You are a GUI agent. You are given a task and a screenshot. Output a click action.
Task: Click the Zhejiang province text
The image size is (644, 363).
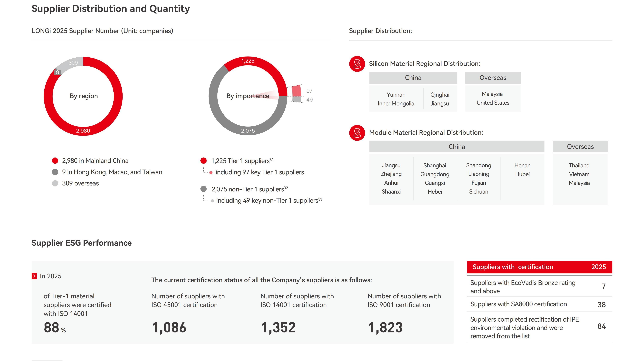tap(391, 174)
